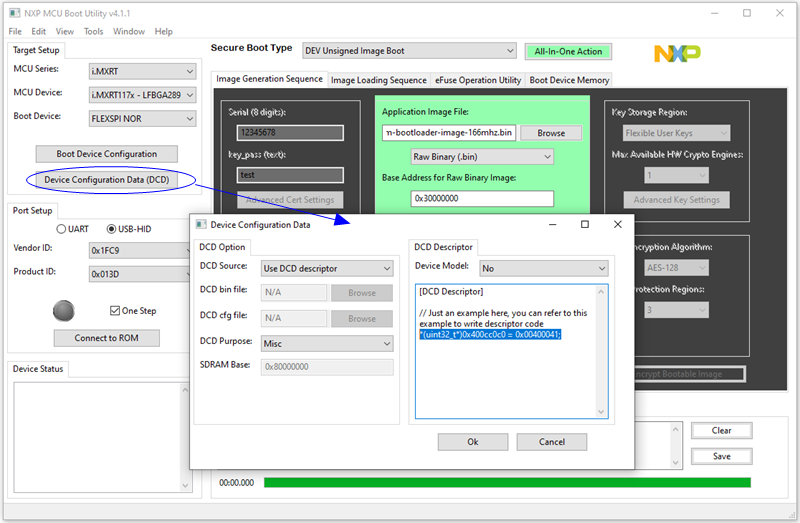Click the Device Configuration Data dialog icon
Viewport: 800px width, 523px height.
click(x=201, y=225)
